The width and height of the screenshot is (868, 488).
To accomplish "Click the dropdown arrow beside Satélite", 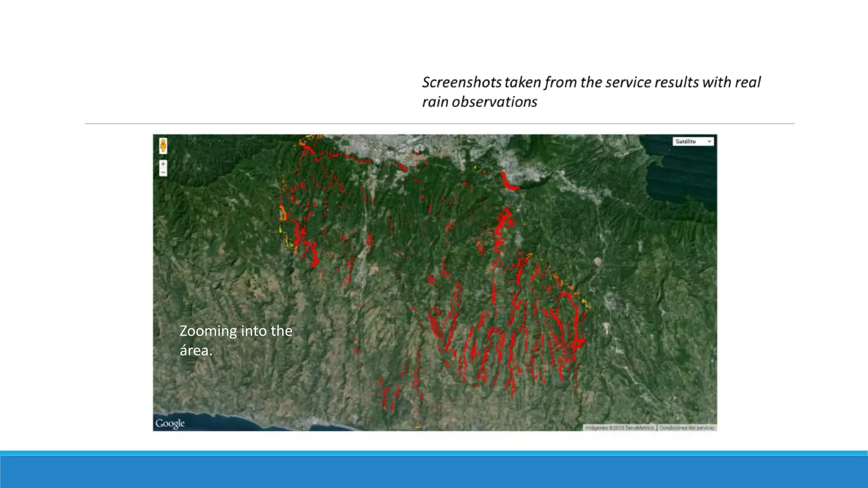I will (709, 141).
